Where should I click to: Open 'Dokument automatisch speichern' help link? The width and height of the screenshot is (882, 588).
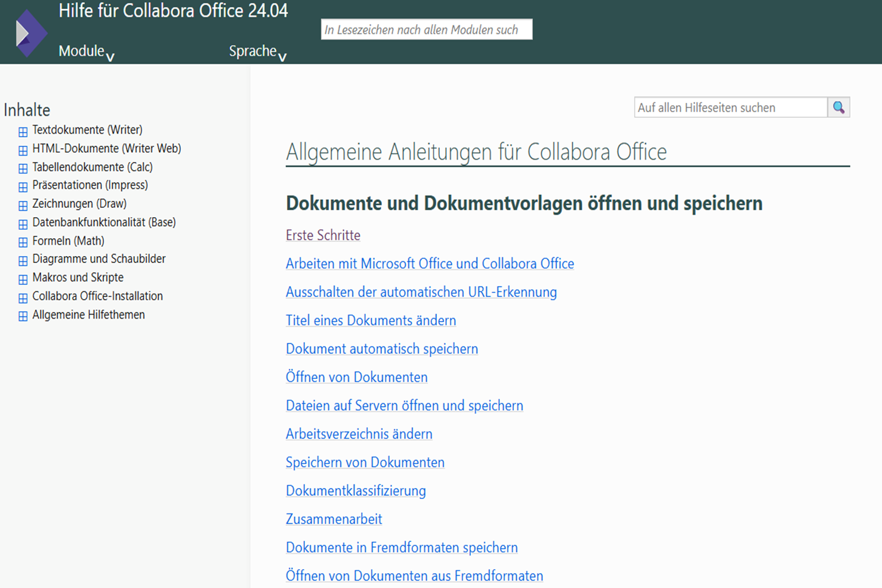(x=381, y=349)
